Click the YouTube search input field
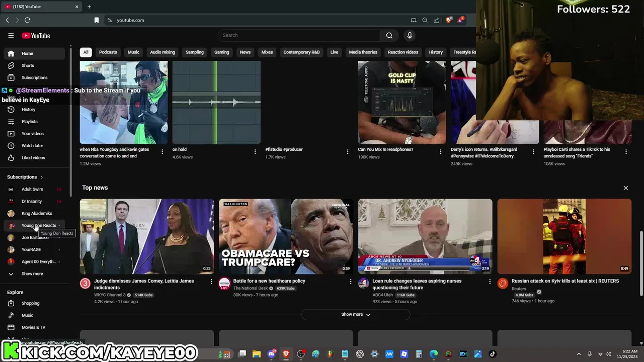Image resolution: width=644 pixels, height=362 pixels. [x=299, y=35]
